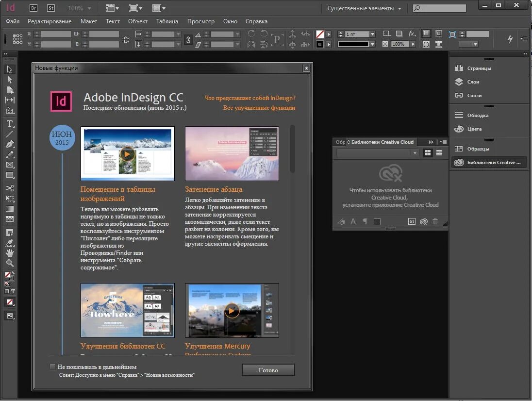Screen dimensions: 532x401
Task: Open the Creative Cloud library selection dropdown
Action: click(415, 152)
